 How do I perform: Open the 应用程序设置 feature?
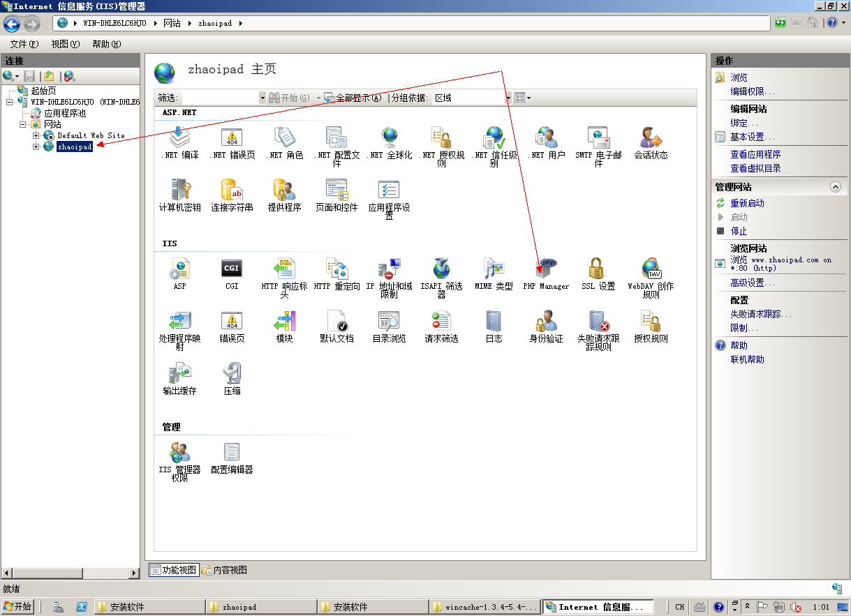click(x=389, y=199)
